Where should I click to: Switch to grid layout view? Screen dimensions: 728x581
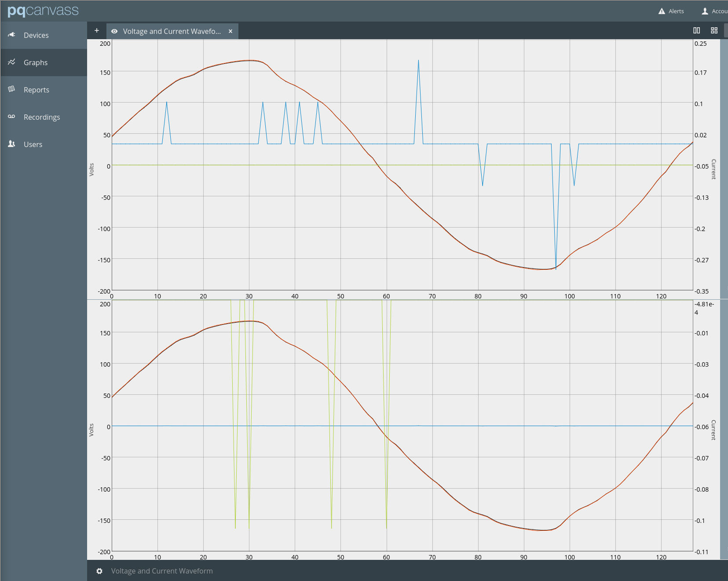point(714,30)
